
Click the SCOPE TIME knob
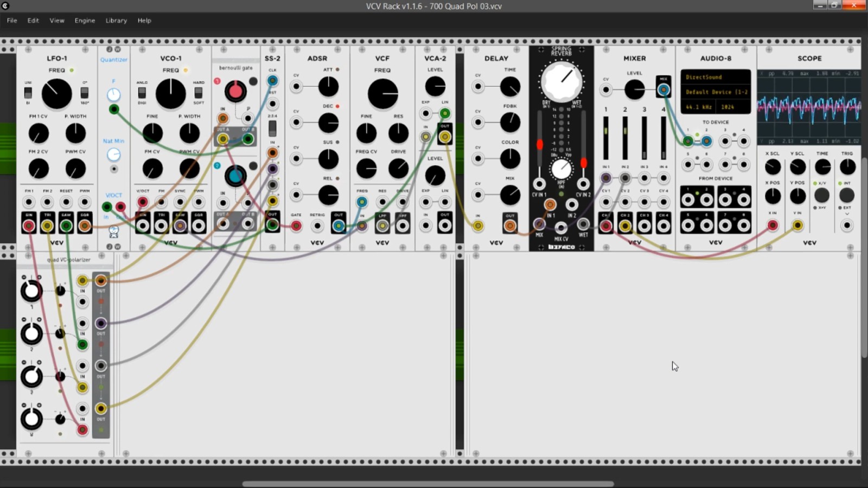(822, 167)
